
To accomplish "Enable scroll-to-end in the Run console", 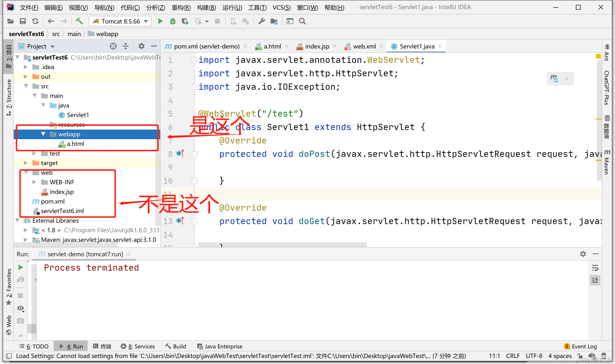I will pyautogui.click(x=595, y=280).
